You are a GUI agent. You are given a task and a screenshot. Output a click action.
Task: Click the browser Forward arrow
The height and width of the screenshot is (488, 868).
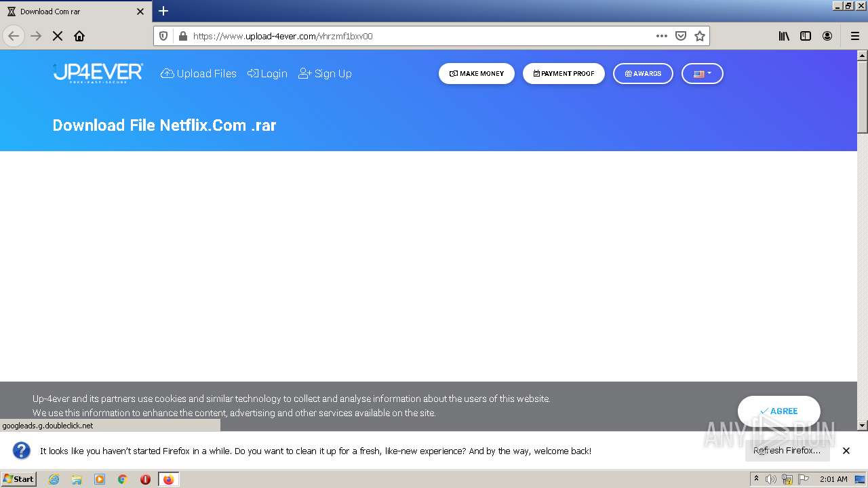click(x=36, y=36)
